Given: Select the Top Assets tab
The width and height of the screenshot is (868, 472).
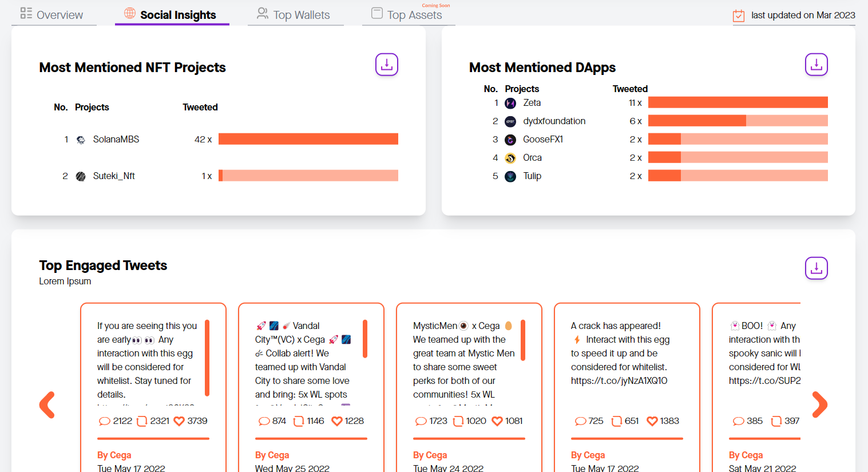Looking at the screenshot, I should [x=409, y=15].
